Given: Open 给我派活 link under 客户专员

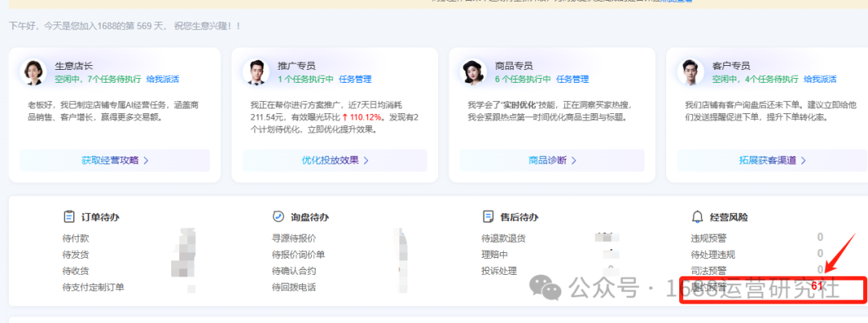Looking at the screenshot, I should (x=821, y=79).
